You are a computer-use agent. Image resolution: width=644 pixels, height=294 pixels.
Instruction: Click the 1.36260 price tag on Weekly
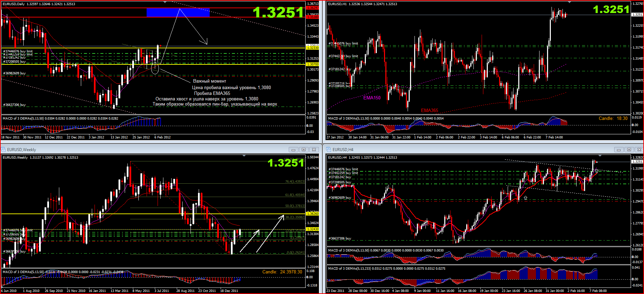point(312,214)
